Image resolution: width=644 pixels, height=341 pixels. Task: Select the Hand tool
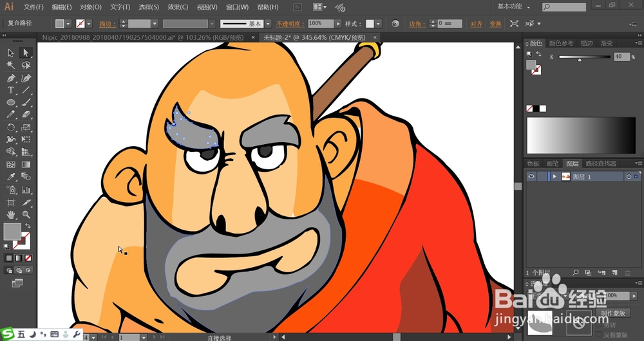pyautogui.click(x=11, y=214)
